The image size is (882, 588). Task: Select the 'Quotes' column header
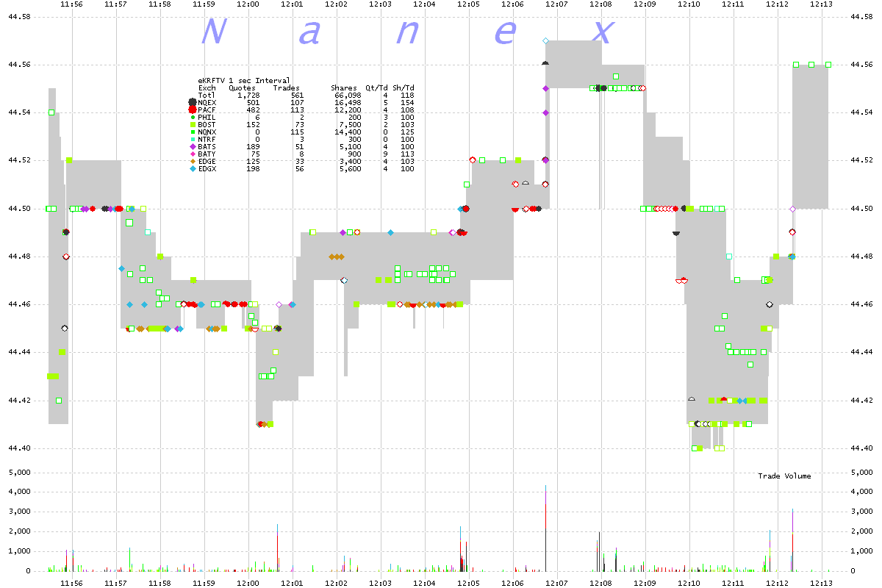pos(242,87)
